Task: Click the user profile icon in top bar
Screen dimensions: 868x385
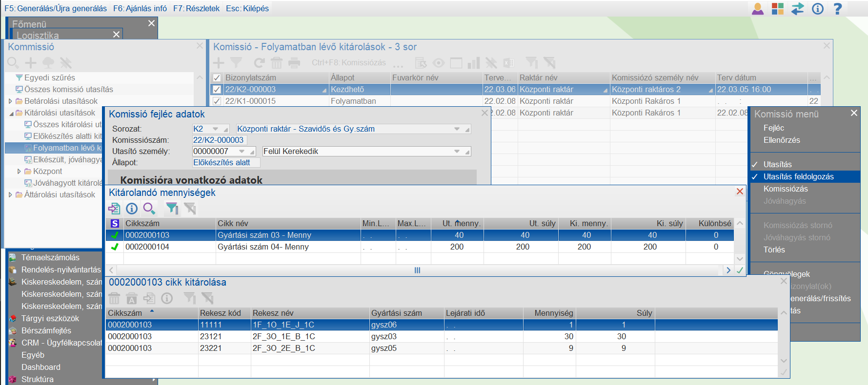Action: click(758, 9)
